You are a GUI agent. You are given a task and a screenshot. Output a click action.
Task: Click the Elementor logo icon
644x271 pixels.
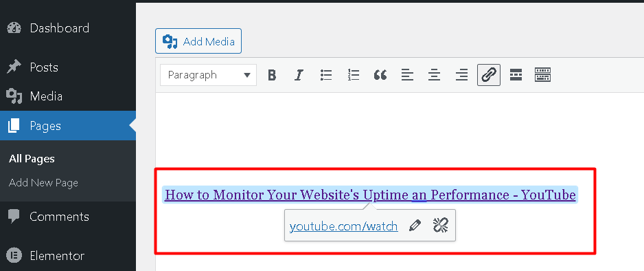click(14, 255)
